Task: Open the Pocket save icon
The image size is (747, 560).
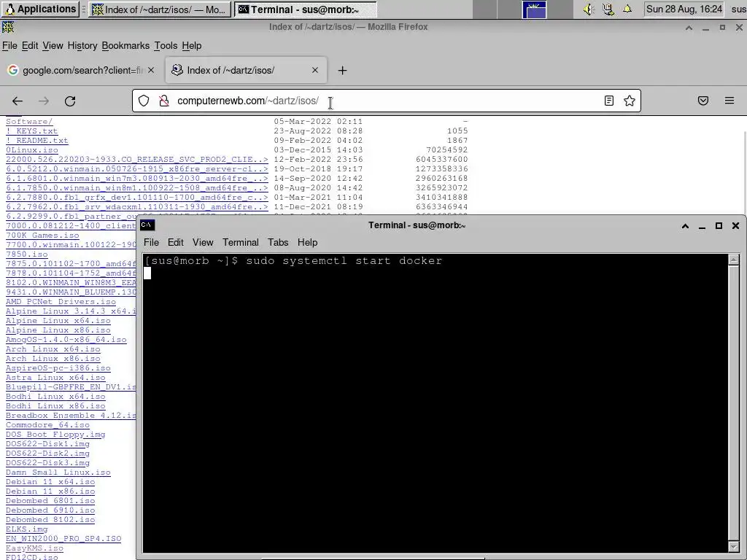Action: click(x=703, y=101)
